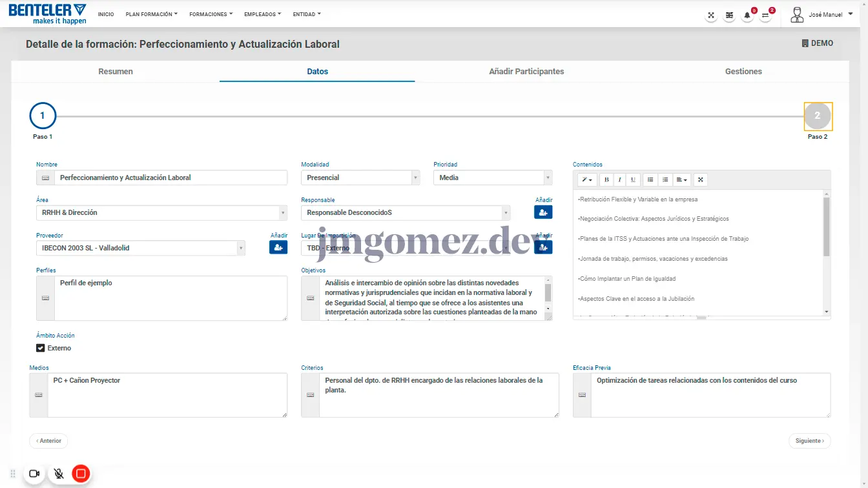This screenshot has height=488, width=868.
Task: Click the Nombre input field
Action: (x=170, y=178)
